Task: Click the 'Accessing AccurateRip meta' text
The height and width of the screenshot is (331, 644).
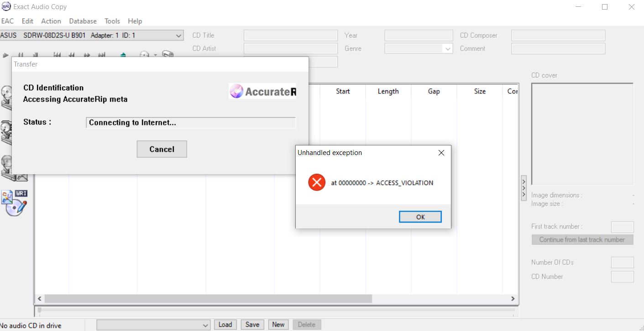Action: (75, 99)
